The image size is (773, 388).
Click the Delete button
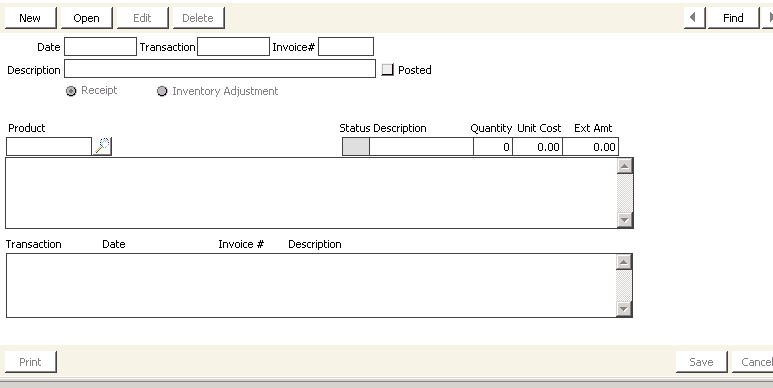[x=198, y=18]
